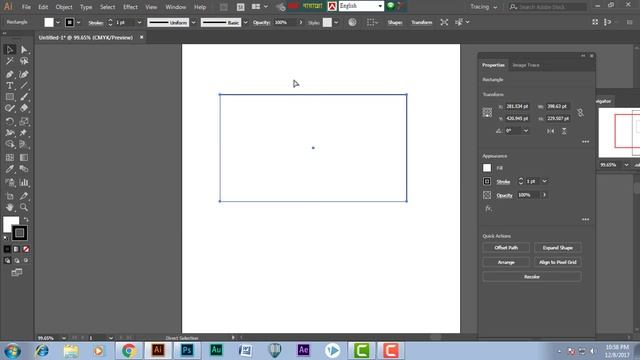640x360 pixels.
Task: Select the Rectangle tool
Action: pos(10,97)
